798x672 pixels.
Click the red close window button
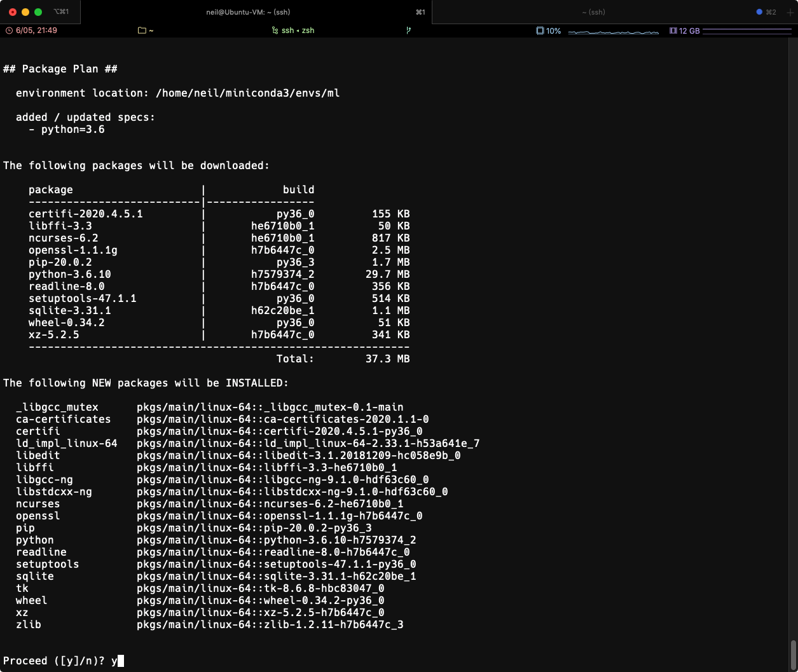[x=13, y=12]
